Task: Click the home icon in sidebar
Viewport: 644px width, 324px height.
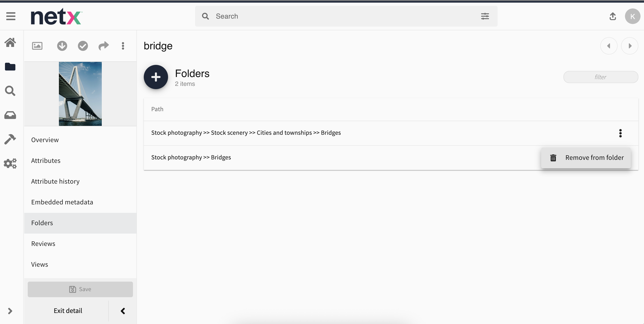Action: (10, 42)
